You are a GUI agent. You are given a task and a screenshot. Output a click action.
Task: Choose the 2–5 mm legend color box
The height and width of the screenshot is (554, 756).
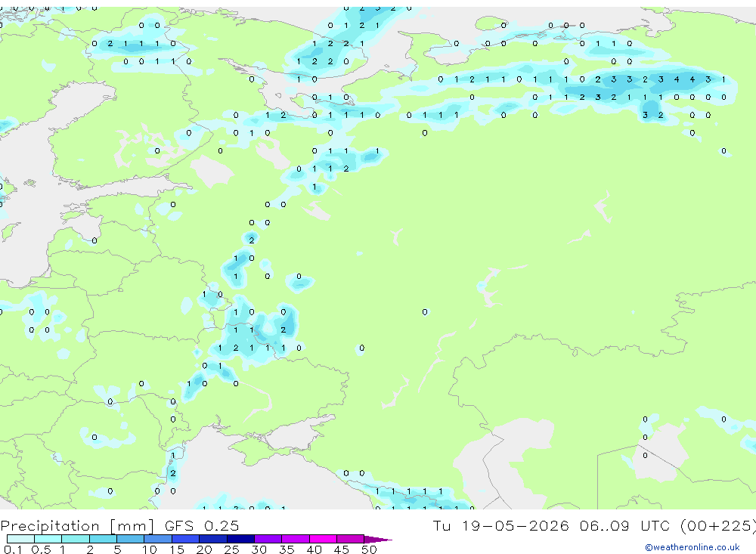tap(103, 539)
